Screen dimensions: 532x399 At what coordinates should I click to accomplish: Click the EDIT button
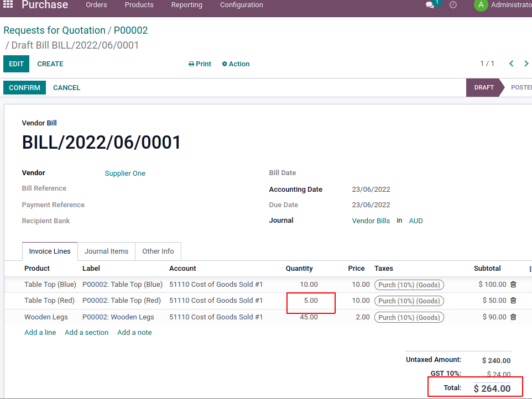click(x=16, y=64)
